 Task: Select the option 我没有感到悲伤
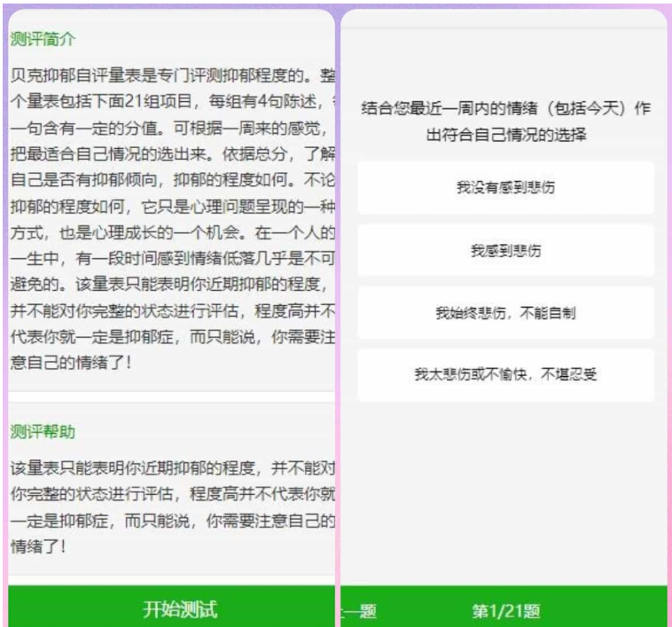coord(505,187)
